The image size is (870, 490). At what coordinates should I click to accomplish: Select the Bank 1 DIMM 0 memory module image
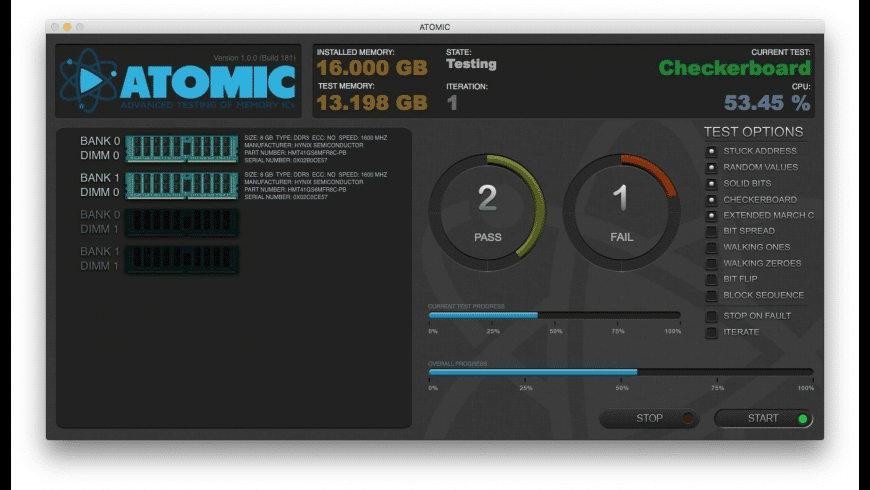click(x=182, y=185)
